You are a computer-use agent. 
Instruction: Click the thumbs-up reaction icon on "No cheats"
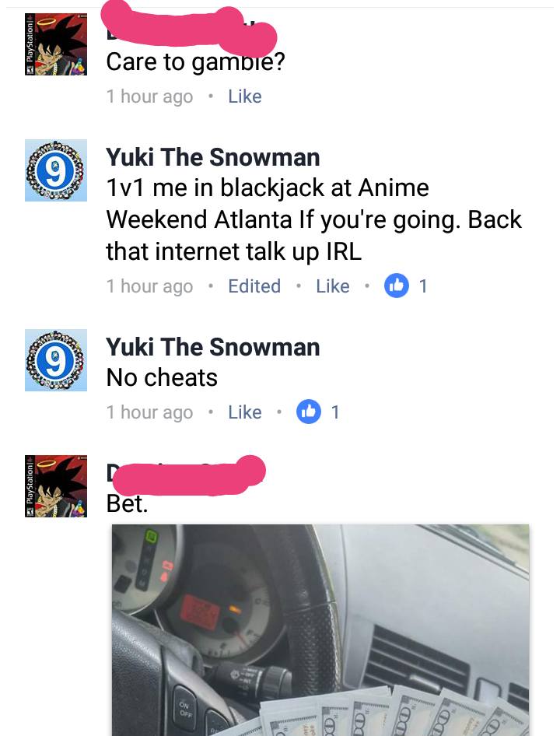309,412
